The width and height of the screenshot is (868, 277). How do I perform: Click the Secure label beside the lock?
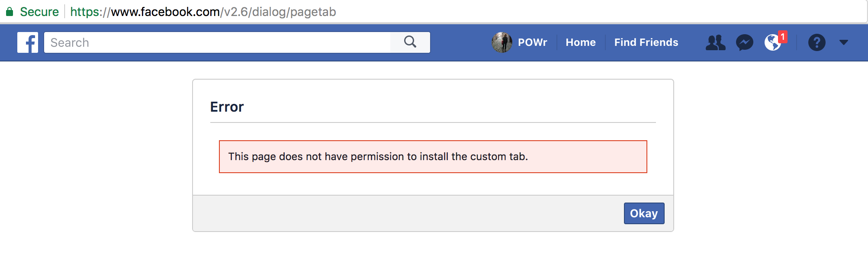(x=39, y=12)
